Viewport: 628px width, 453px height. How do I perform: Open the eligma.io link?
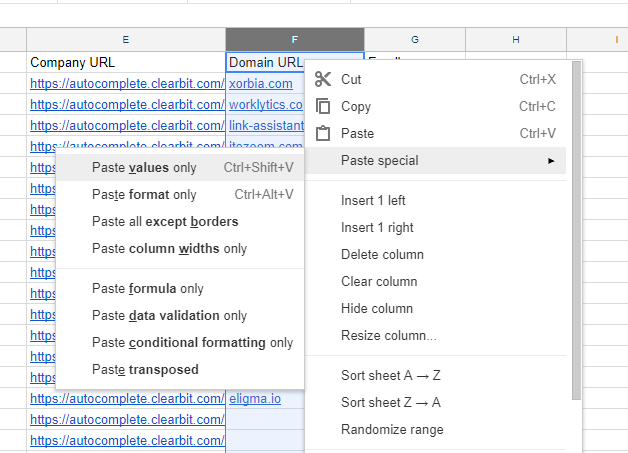tap(255, 399)
